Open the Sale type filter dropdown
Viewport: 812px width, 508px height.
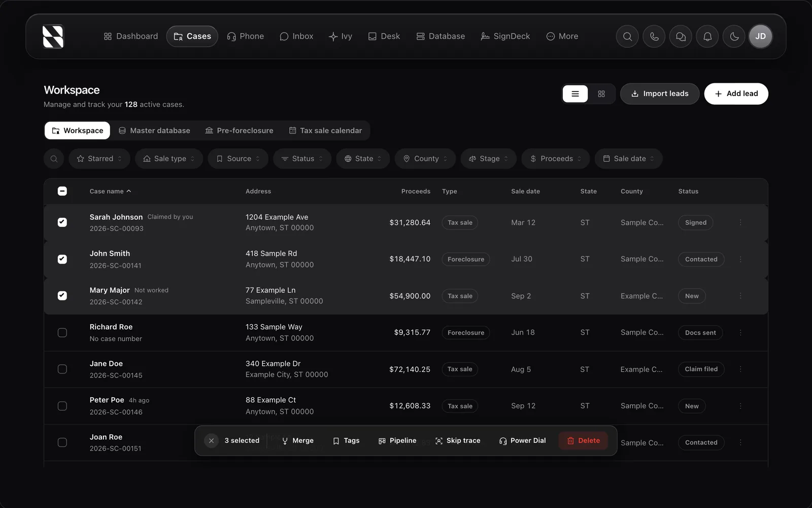tap(169, 158)
